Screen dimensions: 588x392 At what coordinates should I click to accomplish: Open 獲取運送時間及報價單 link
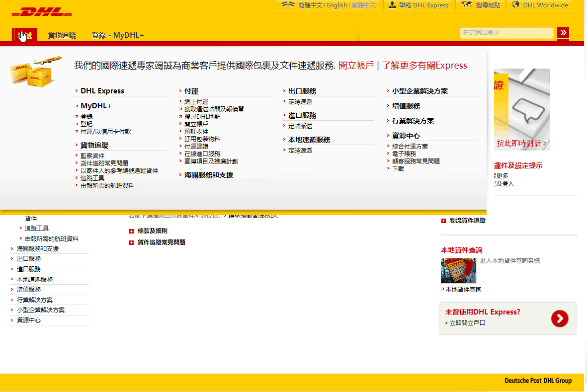coord(214,109)
